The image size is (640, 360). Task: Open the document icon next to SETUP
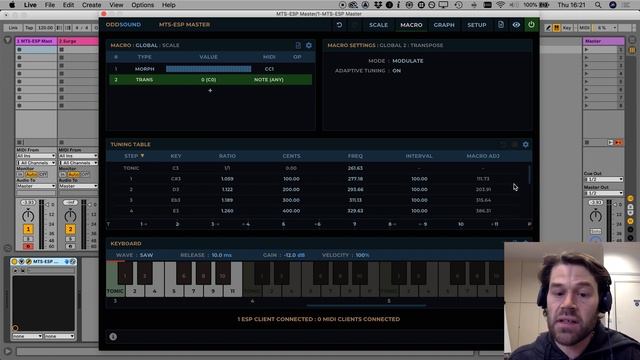pyautogui.click(x=501, y=24)
